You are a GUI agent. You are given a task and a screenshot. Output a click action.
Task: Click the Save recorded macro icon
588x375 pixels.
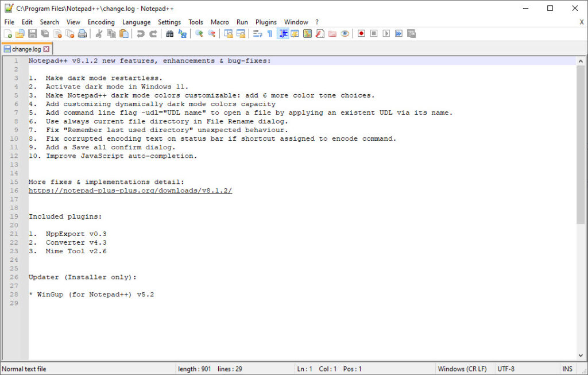(x=411, y=34)
